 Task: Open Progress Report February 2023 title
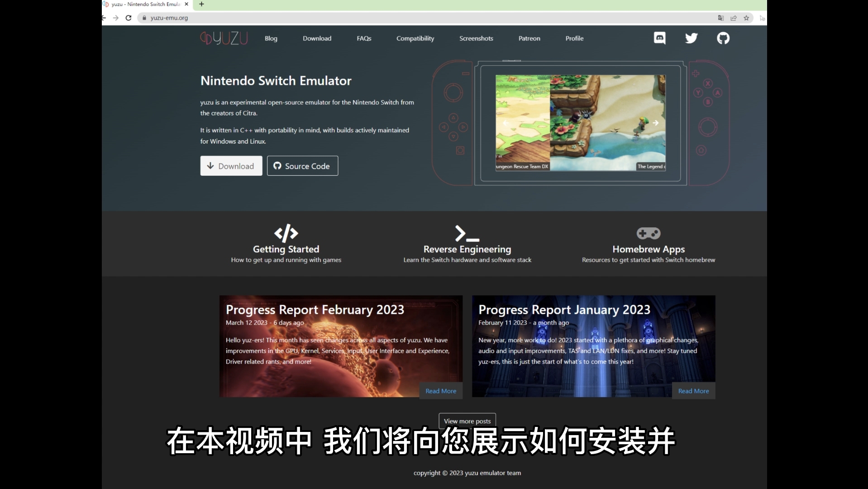[315, 310]
